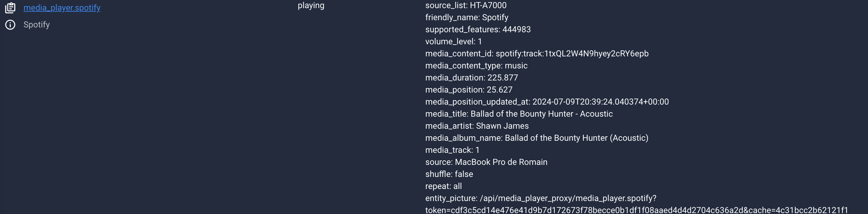Select the supported_features 444983 line
Image resolution: width=868 pixels, height=214 pixels.
[478, 30]
